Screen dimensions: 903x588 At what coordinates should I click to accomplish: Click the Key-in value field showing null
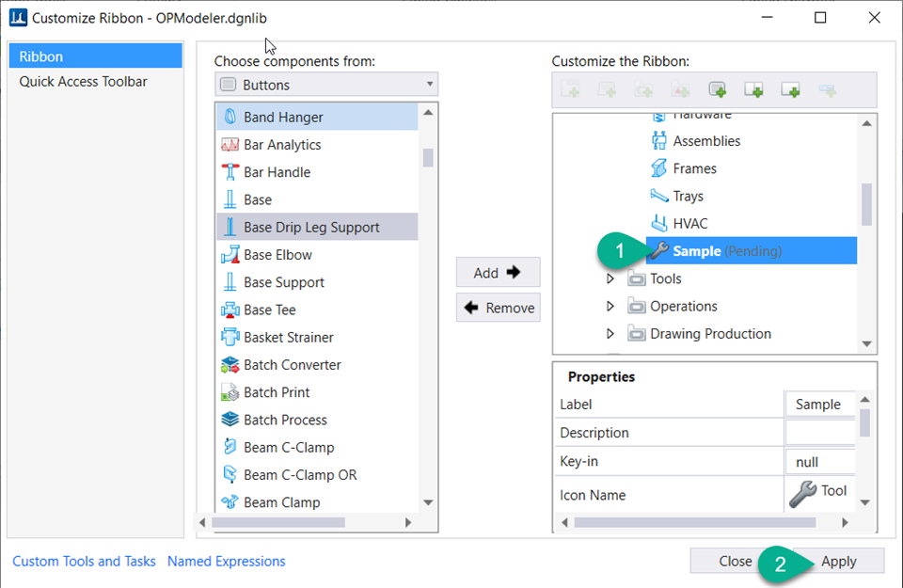point(820,462)
